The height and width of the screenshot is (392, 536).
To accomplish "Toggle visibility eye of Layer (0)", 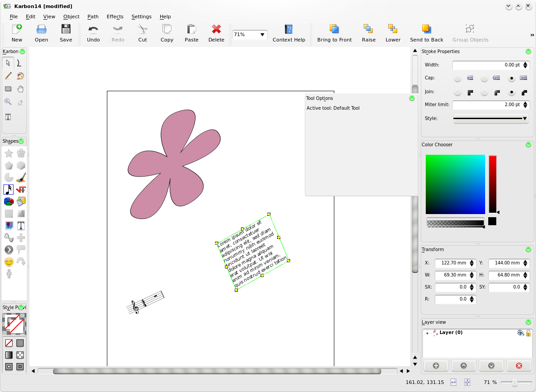I will coord(520,333).
